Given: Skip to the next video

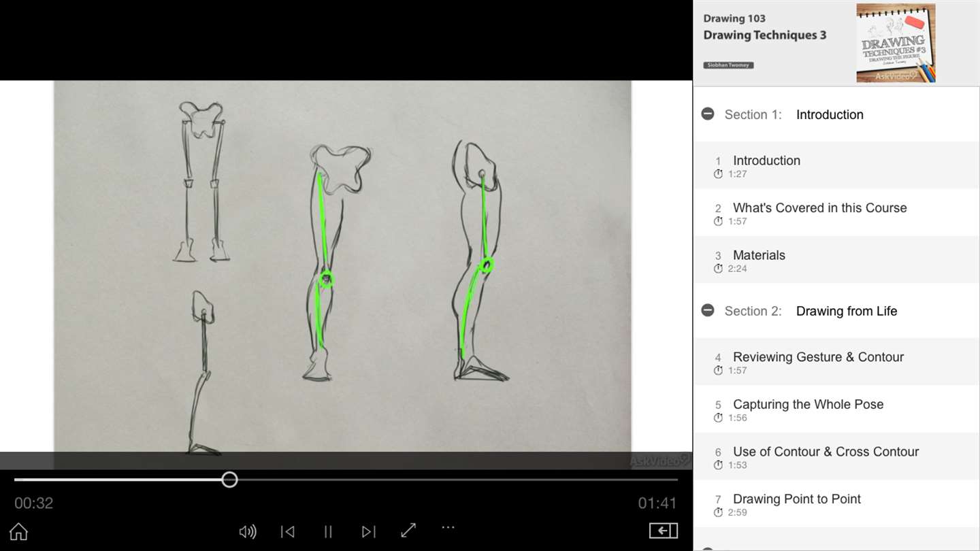Looking at the screenshot, I should point(368,532).
